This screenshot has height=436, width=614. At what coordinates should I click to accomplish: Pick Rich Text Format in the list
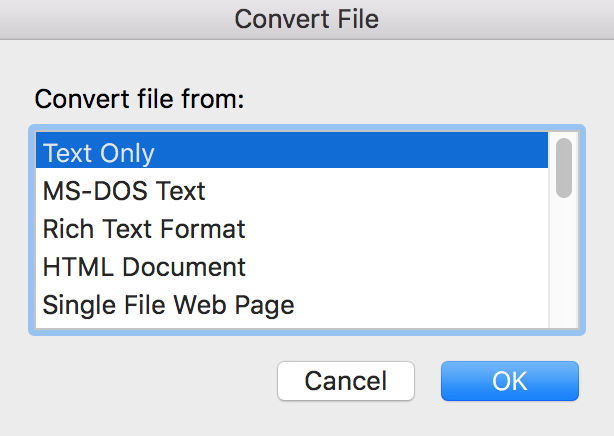click(144, 228)
